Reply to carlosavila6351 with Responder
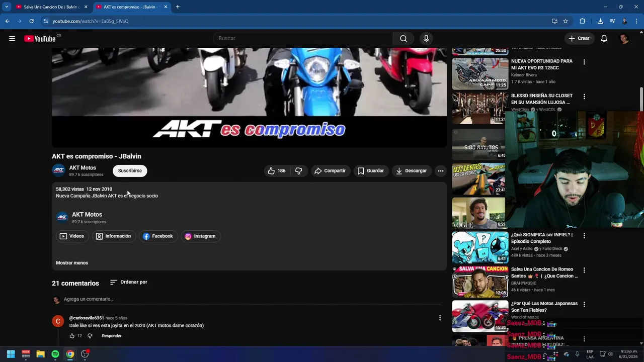 coord(112,336)
